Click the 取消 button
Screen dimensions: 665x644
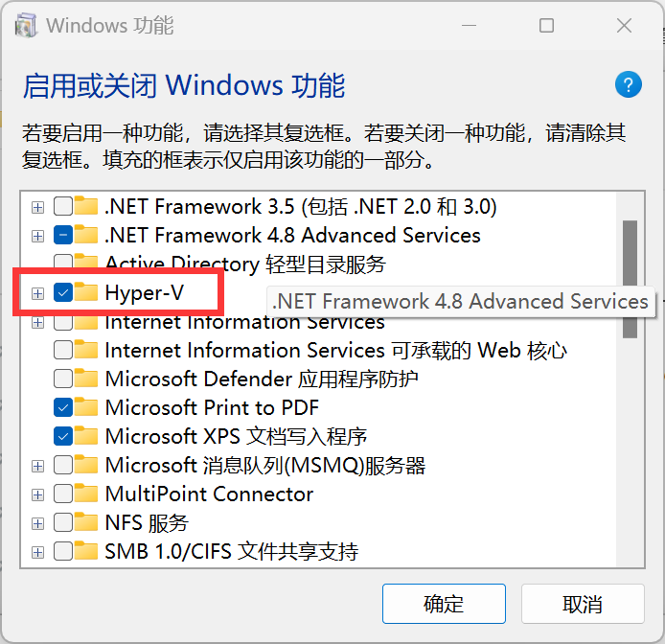pyautogui.click(x=583, y=604)
